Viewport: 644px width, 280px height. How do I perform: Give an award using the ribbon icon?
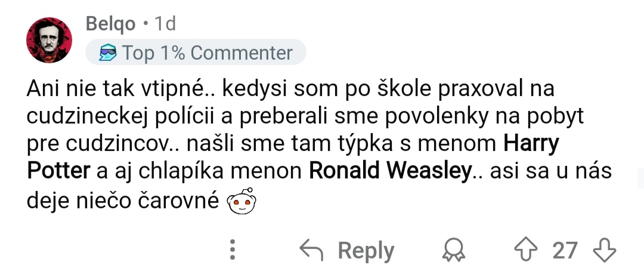point(454,250)
